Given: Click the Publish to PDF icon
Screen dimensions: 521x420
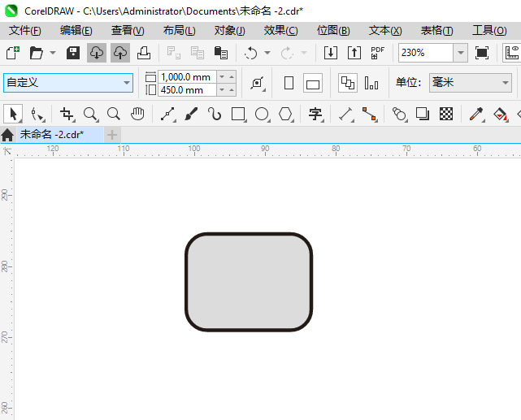Looking at the screenshot, I should pos(377,53).
